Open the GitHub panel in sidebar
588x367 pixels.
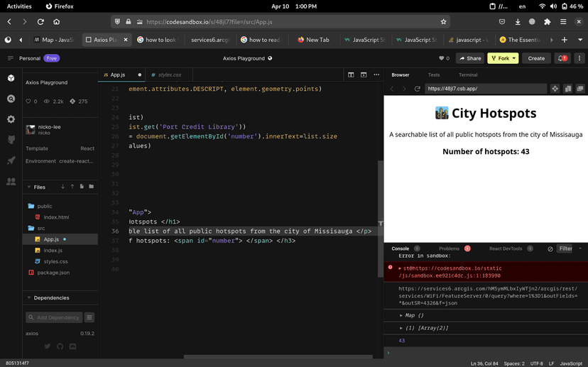(x=11, y=141)
